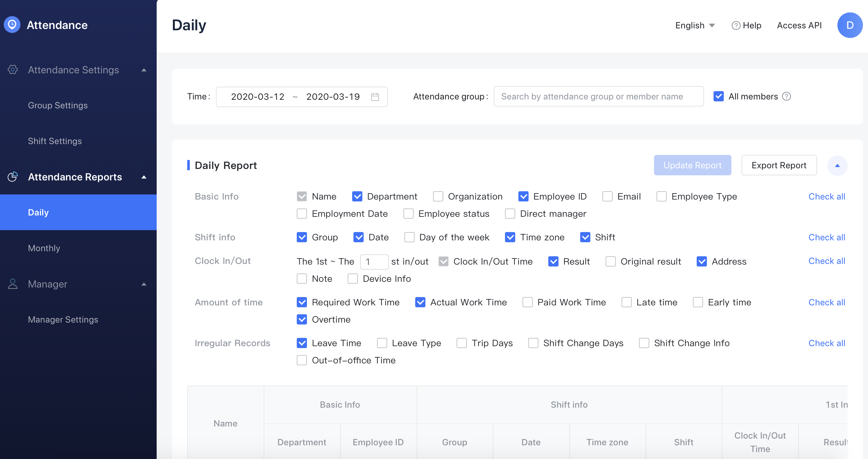
Task: Collapse the Attendance Settings menu section
Action: pos(144,70)
